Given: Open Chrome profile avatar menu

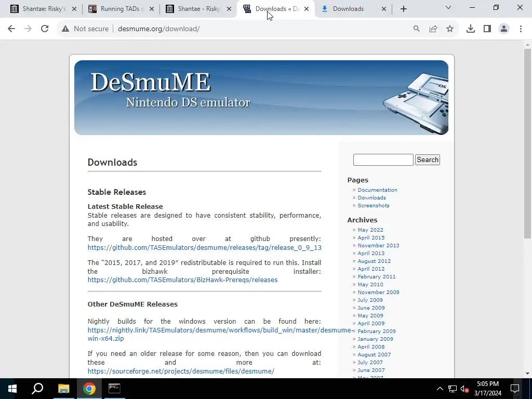Looking at the screenshot, I should [504, 29].
